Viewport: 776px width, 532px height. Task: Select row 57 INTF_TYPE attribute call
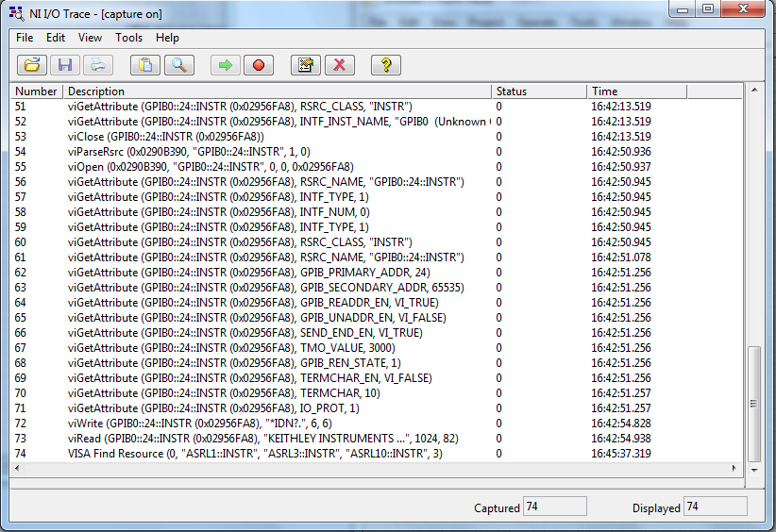376,197
